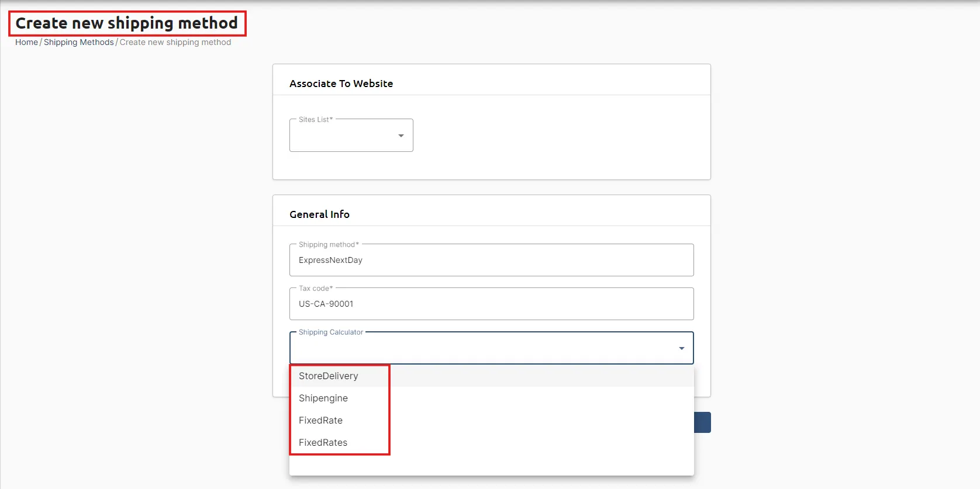The width and height of the screenshot is (980, 489).
Task: Go to the Home breadcrumb link
Action: (26, 42)
